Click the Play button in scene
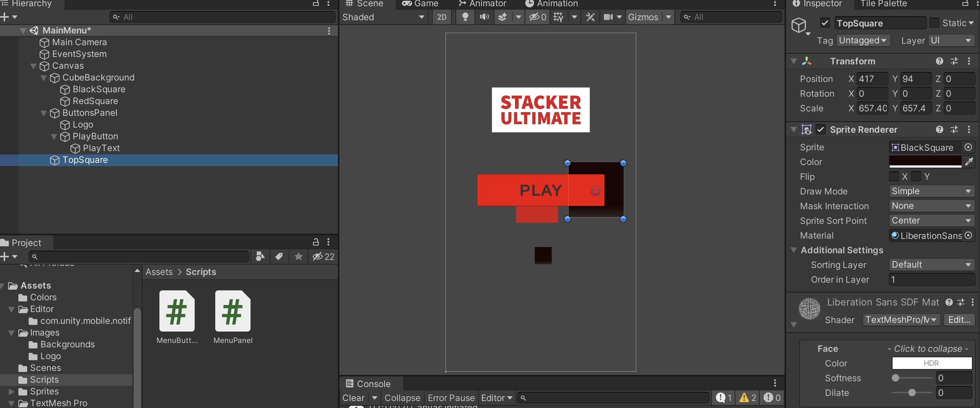The width and height of the screenshot is (980, 408). point(540,190)
